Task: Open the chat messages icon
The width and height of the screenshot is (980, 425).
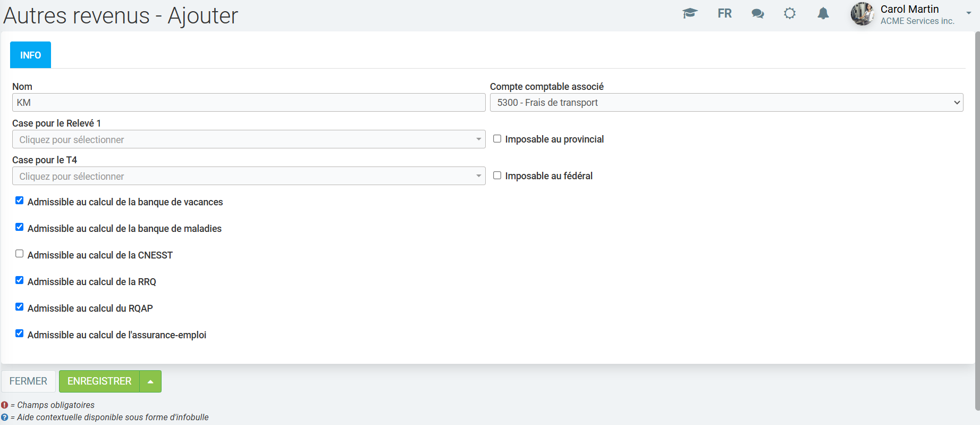Action: click(x=757, y=14)
